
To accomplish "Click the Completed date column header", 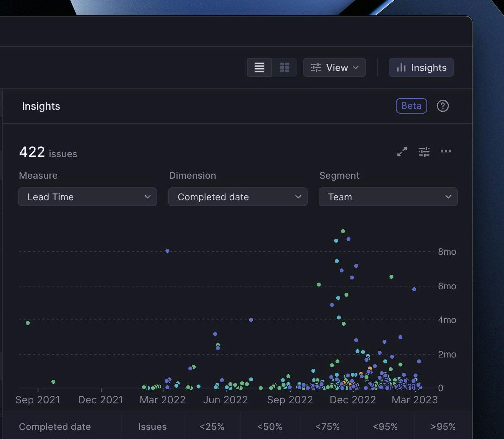I will (x=55, y=427).
